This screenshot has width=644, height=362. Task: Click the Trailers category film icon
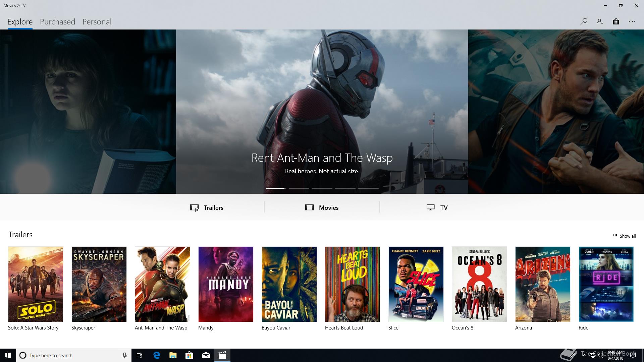point(194,208)
